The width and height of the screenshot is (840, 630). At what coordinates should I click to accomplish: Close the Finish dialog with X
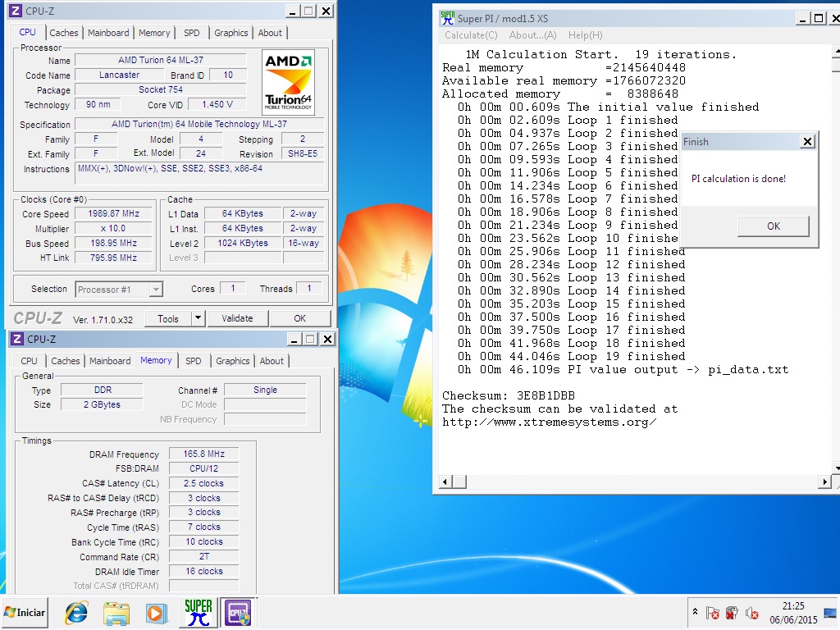pyautogui.click(x=807, y=141)
